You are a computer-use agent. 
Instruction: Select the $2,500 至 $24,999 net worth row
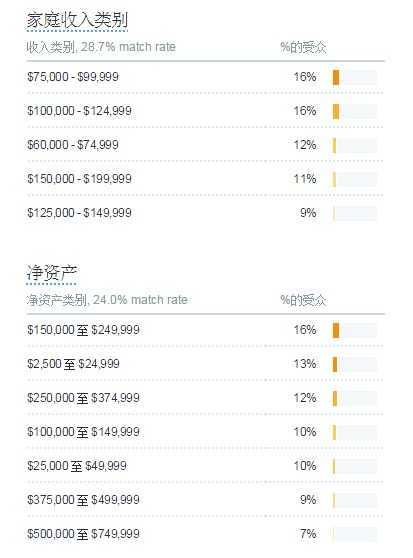206,364
